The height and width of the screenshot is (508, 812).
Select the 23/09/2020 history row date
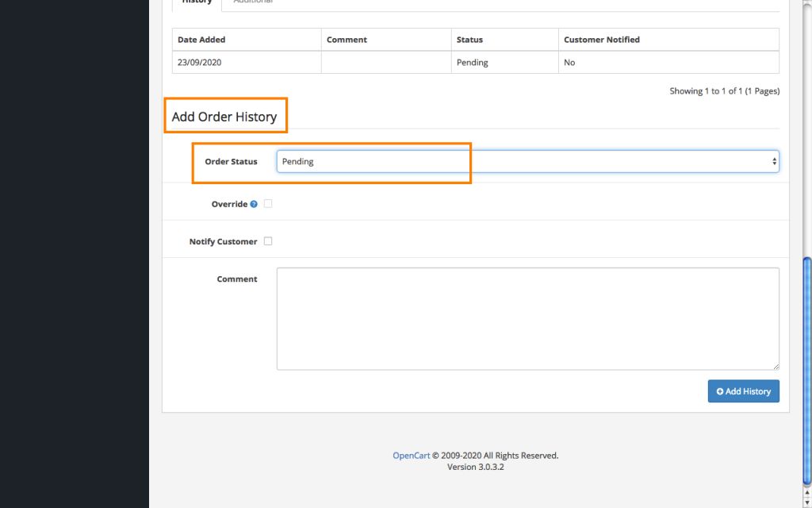tap(199, 63)
